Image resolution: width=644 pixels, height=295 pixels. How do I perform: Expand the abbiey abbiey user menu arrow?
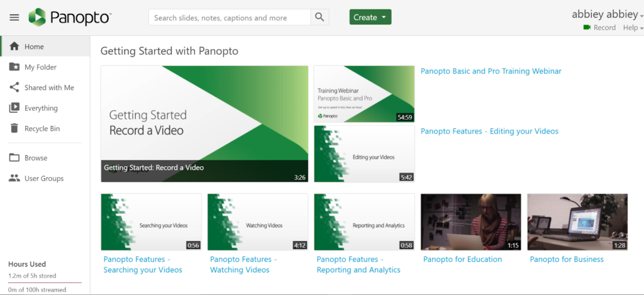coord(641,16)
